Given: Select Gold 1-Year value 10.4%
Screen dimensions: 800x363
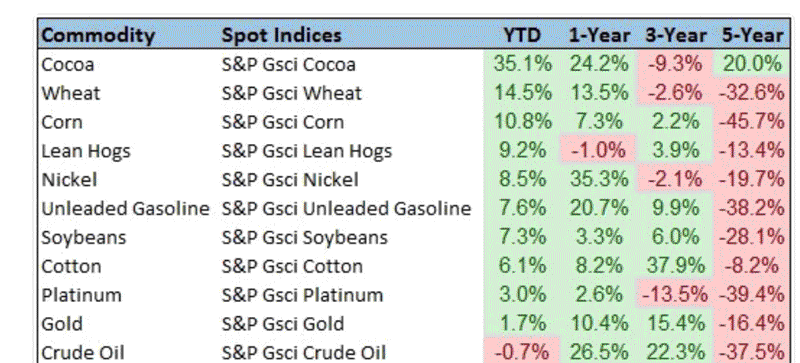Looking at the screenshot, I should (x=599, y=323).
